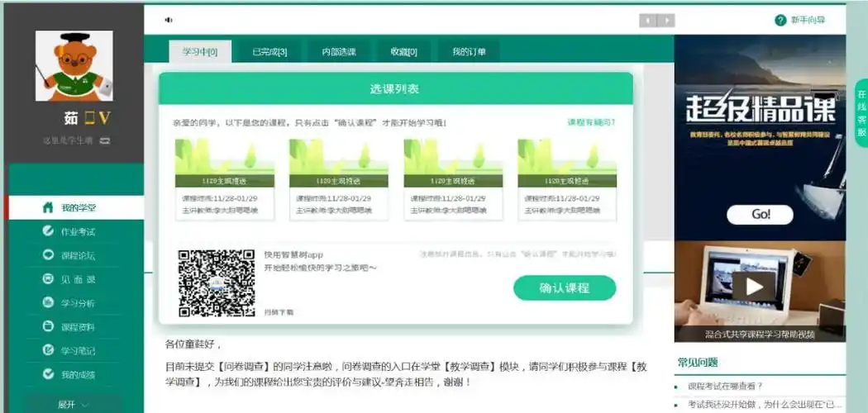This screenshot has height=413, width=868.
Task: Click the 智慧树 app QR code
Action: 217,283
